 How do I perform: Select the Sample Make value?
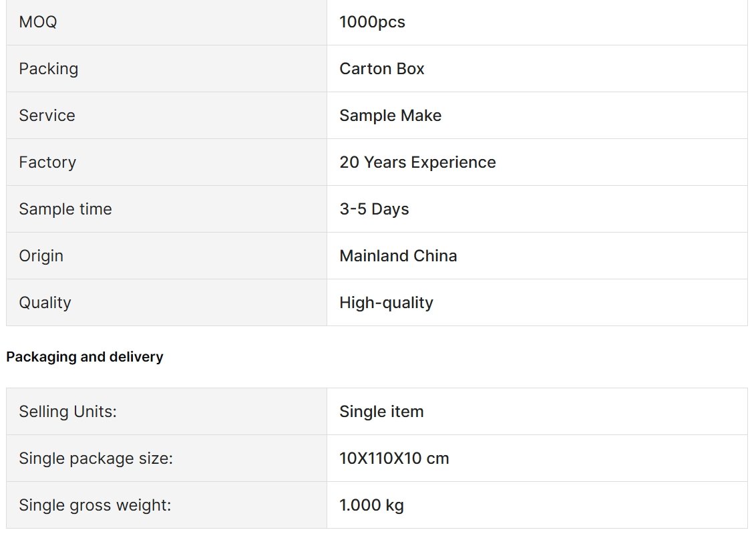[391, 116]
